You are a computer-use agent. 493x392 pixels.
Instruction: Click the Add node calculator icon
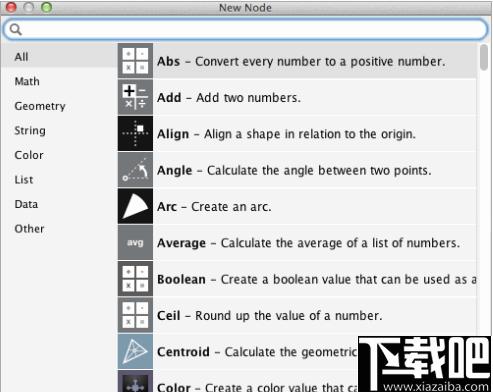coord(135,97)
